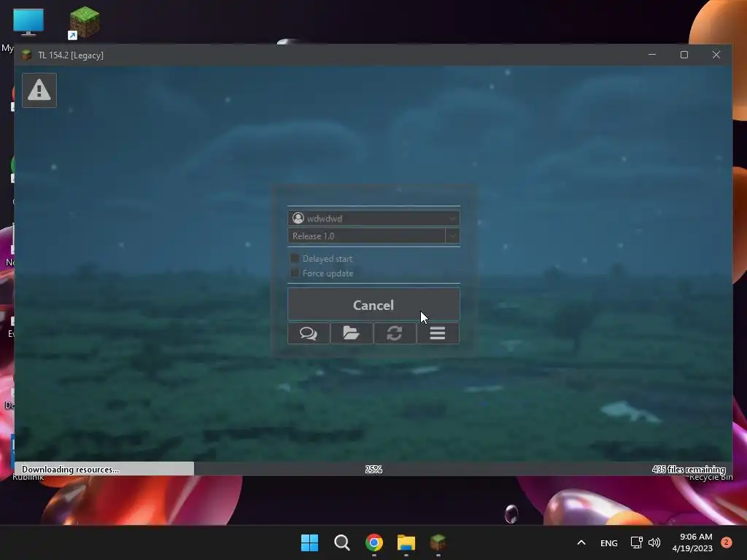Open the Windows Start menu
This screenshot has height=560, width=747.
point(309,542)
